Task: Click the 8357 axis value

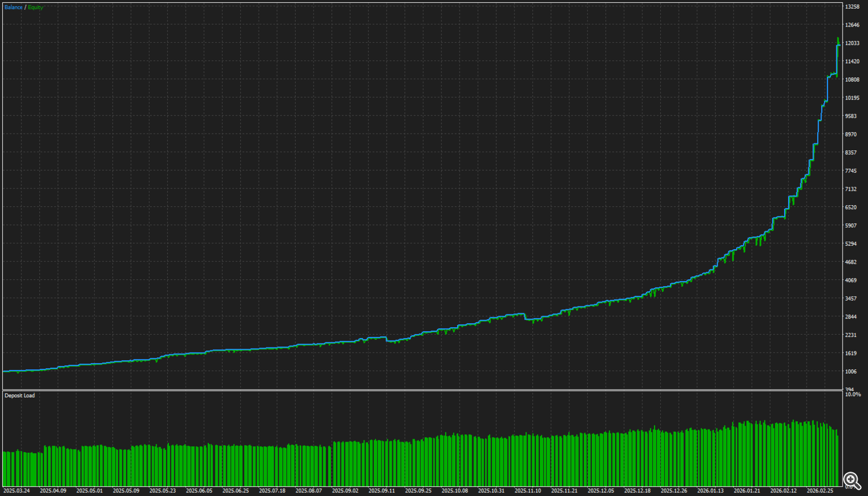Action: pos(851,153)
